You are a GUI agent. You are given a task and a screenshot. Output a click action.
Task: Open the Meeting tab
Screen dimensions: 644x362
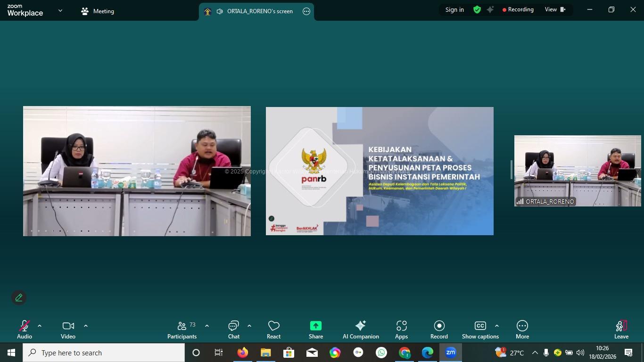click(x=98, y=11)
